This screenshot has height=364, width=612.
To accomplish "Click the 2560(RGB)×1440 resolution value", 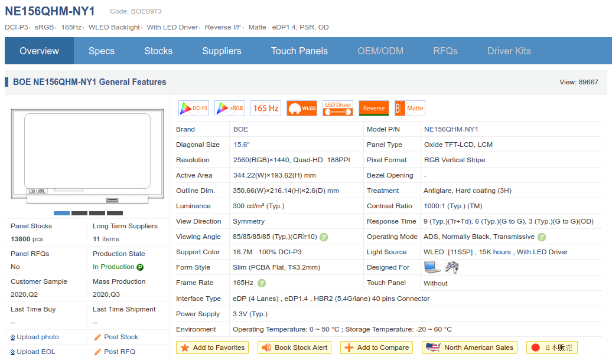I will (292, 160).
